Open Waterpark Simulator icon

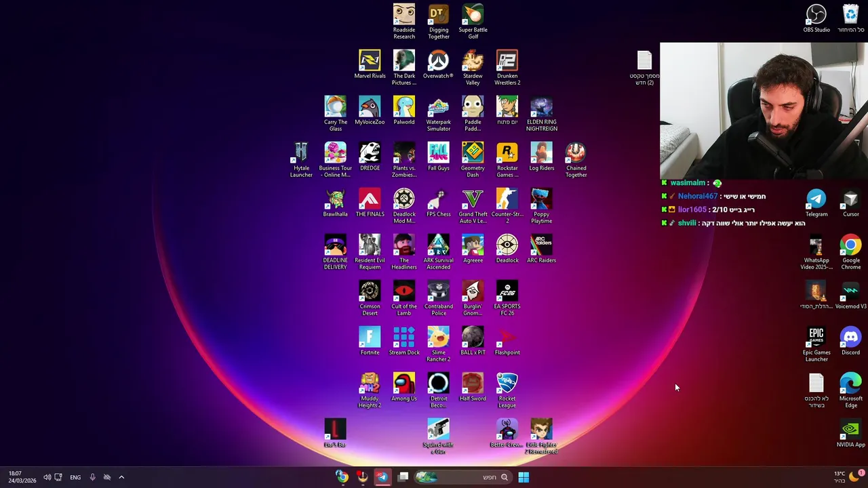point(439,114)
